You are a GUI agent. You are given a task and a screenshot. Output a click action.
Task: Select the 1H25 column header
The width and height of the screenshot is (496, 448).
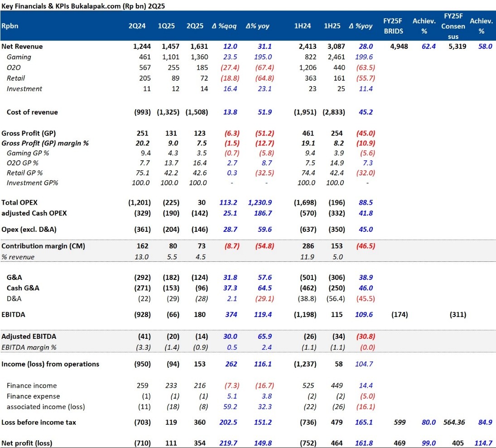tap(332, 26)
